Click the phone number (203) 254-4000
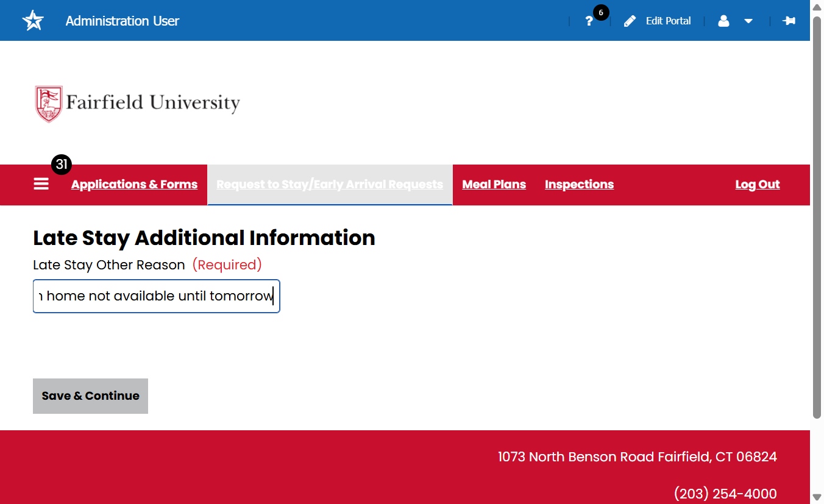The width and height of the screenshot is (824, 504). click(725, 494)
